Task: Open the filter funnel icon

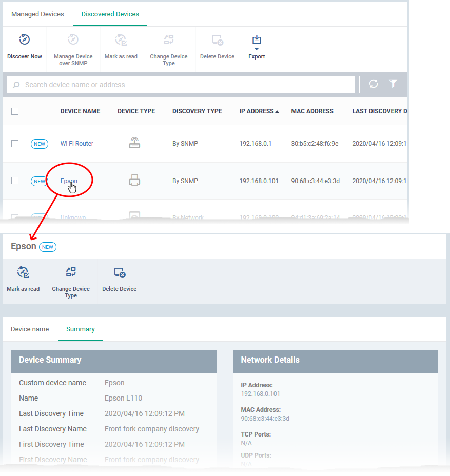Action: (393, 83)
